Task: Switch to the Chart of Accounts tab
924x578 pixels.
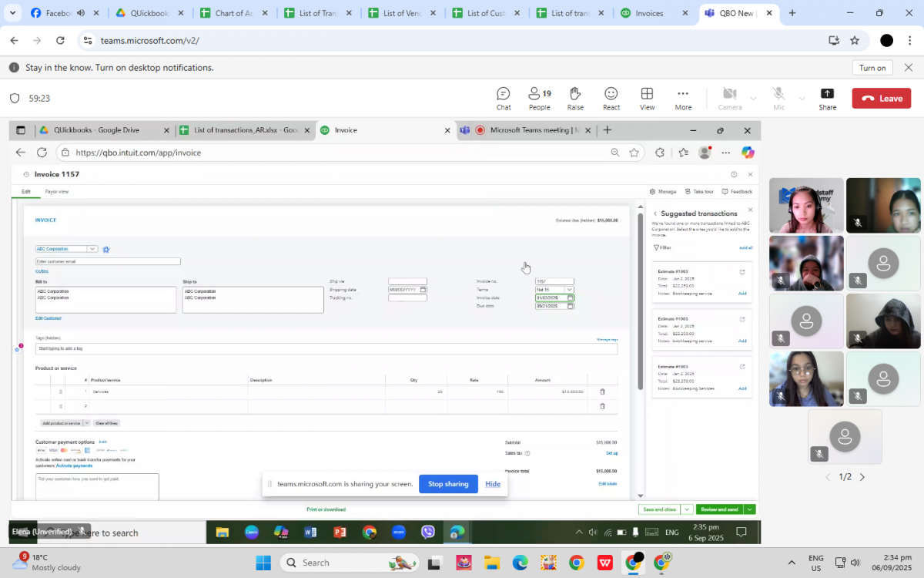Action: coord(233,13)
